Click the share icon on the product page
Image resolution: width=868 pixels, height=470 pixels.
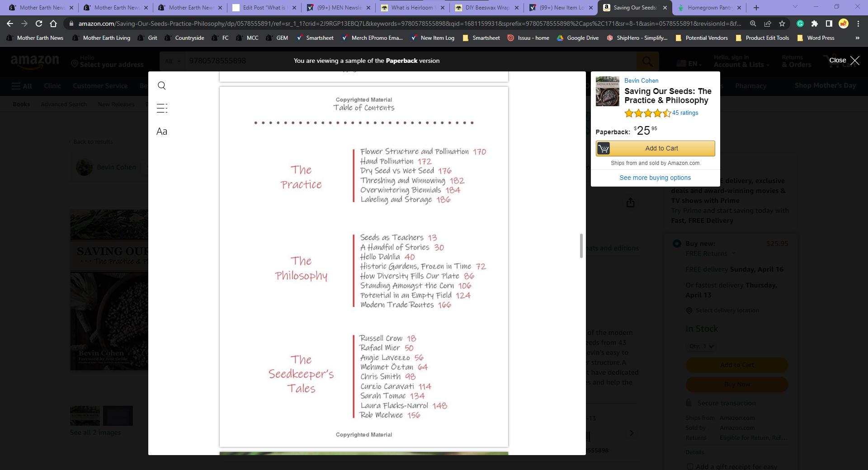pyautogui.click(x=630, y=202)
